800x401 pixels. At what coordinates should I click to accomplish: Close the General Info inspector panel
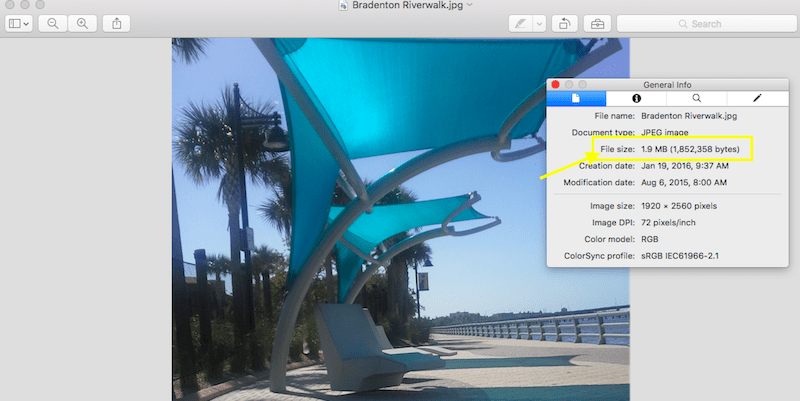click(x=556, y=85)
